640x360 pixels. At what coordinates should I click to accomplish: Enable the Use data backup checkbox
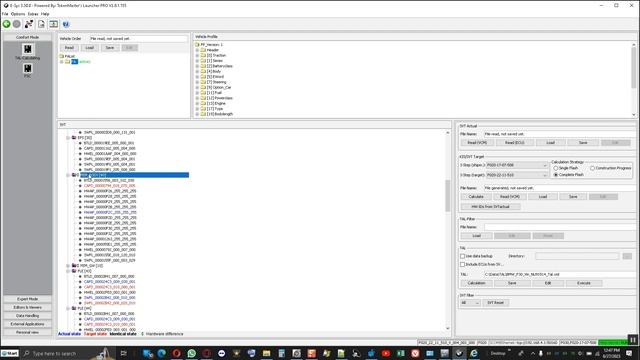(x=462, y=256)
